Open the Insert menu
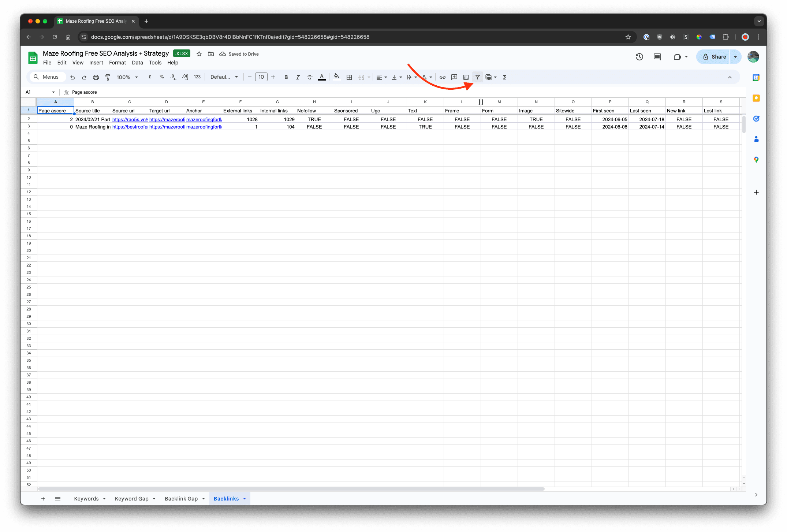 coord(96,63)
